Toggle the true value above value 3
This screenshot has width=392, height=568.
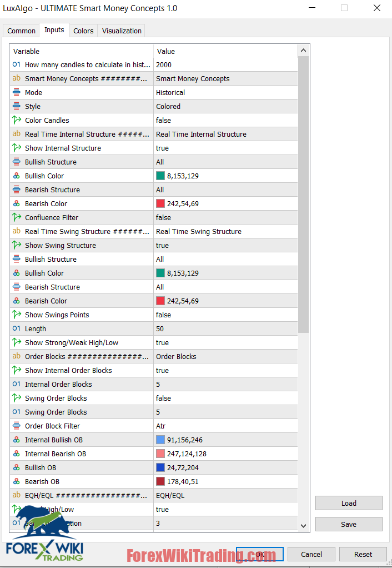[225, 509]
